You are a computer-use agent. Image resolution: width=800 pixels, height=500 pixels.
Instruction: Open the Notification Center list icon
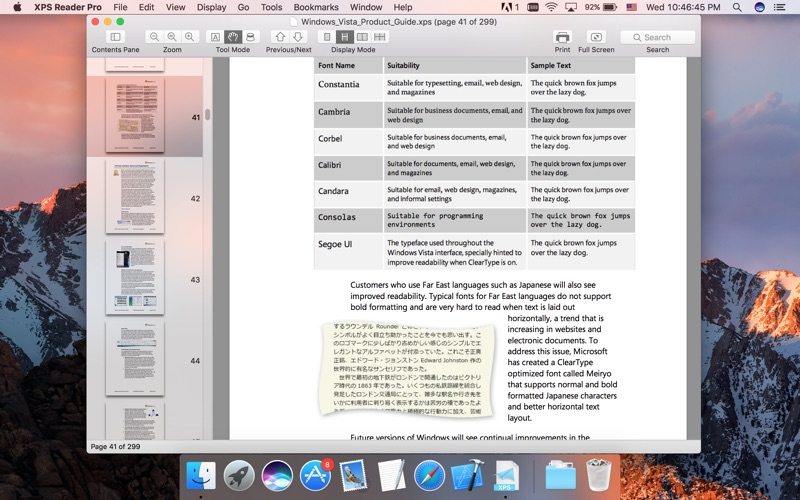tap(779, 7)
